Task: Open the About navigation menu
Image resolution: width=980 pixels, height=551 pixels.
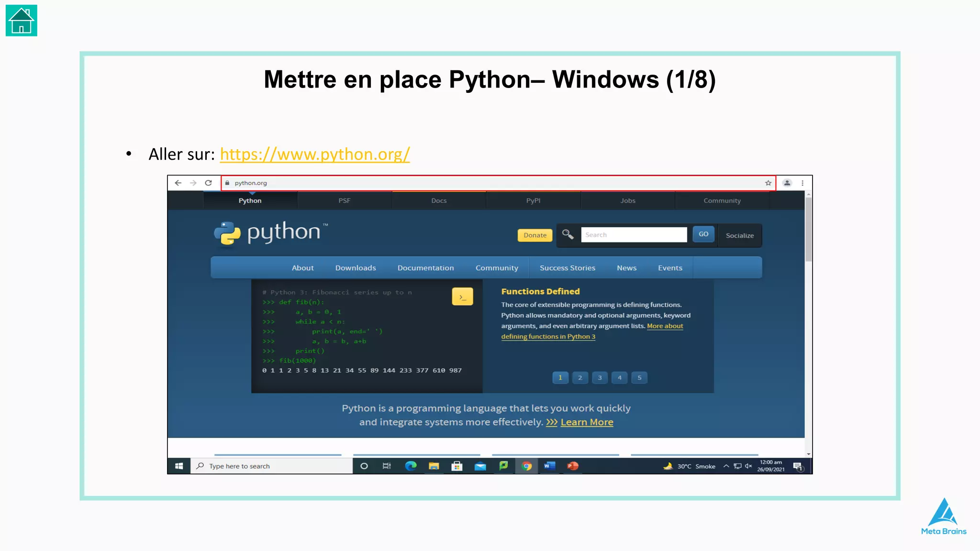Action: pos(303,268)
